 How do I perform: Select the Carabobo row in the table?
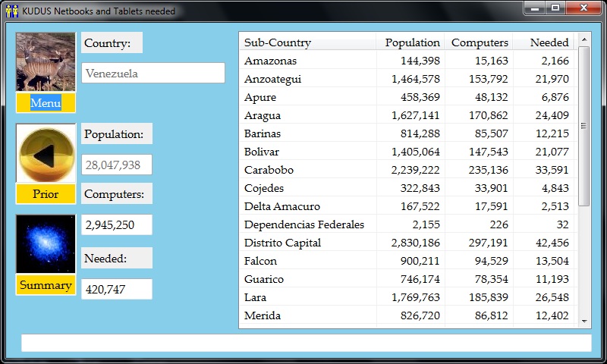pyautogui.click(x=407, y=170)
